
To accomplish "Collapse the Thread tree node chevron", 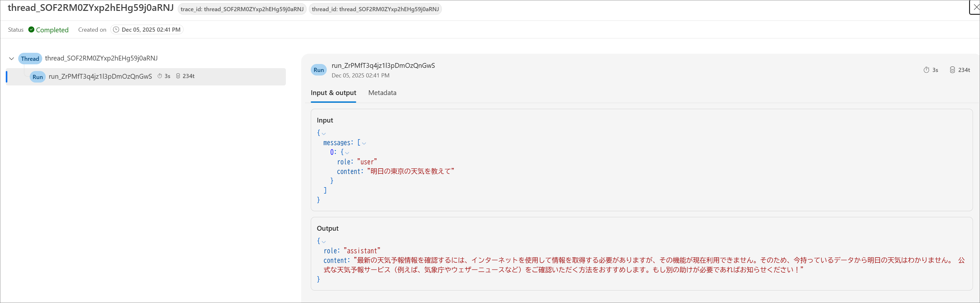I will (x=12, y=59).
